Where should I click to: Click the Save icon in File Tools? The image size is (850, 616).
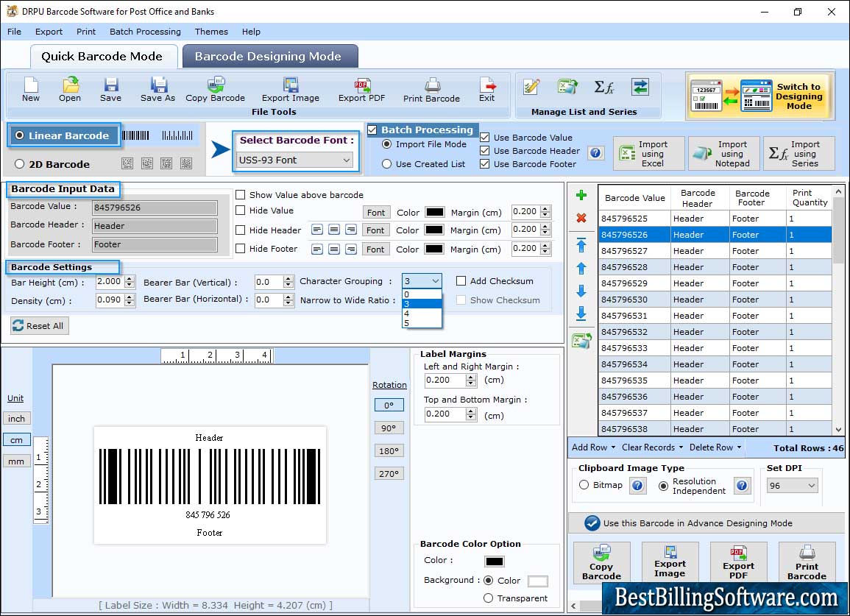click(x=110, y=90)
